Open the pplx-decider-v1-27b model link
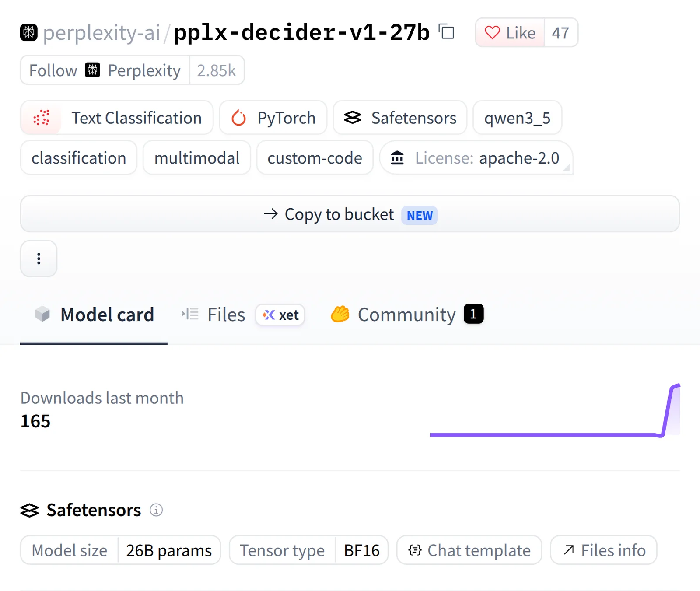 click(x=302, y=32)
